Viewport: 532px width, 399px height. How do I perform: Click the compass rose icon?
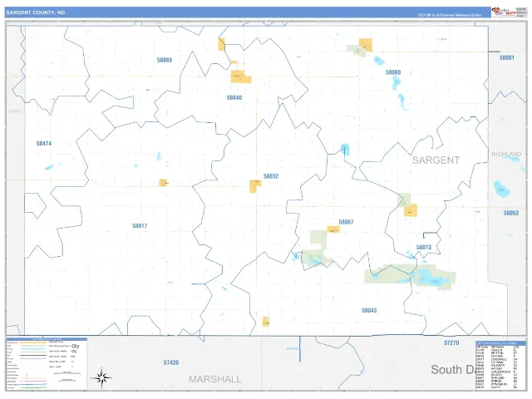pos(101,377)
